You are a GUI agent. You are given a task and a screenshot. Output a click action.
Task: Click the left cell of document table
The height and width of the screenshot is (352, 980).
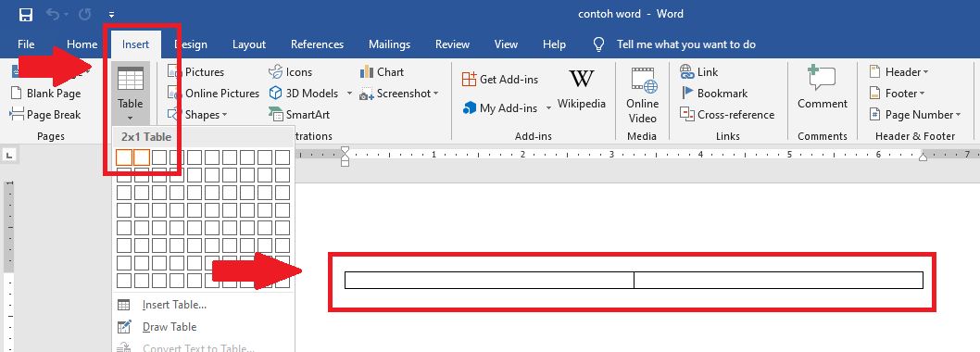point(489,280)
